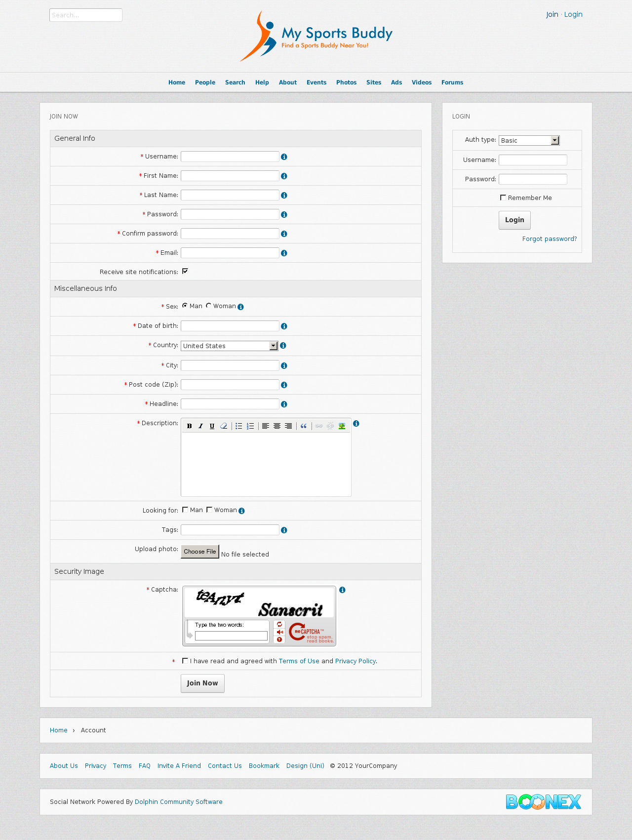This screenshot has width=632, height=840.
Task: Apply bold in the Description editor
Action: [x=189, y=426]
